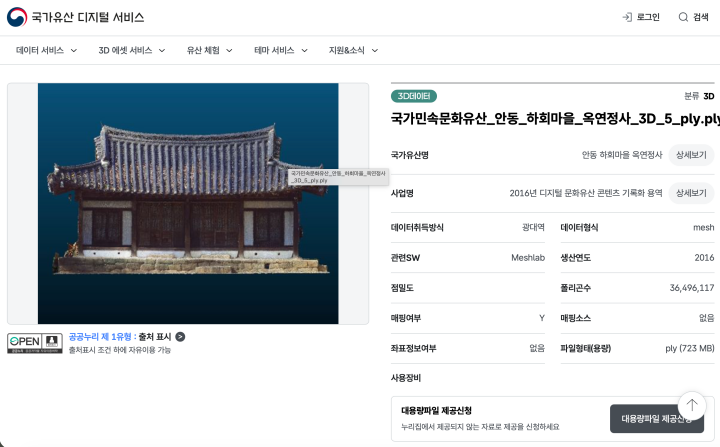The image size is (720, 447).
Task: Click the 생산연도 value 2016
Action: [x=704, y=257]
